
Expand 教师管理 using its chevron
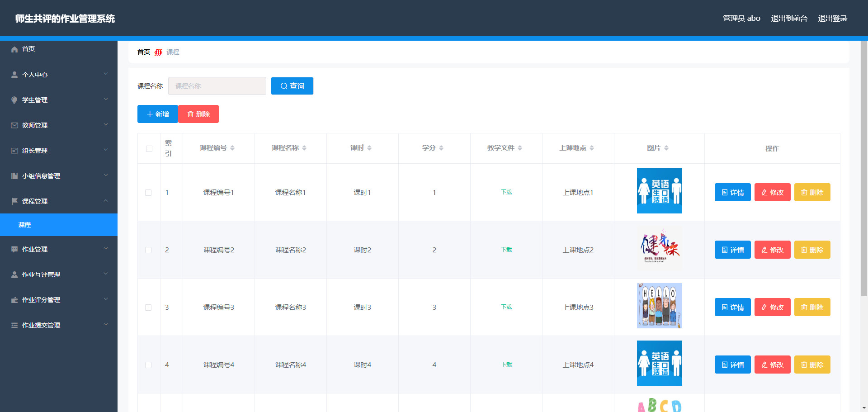click(x=106, y=124)
